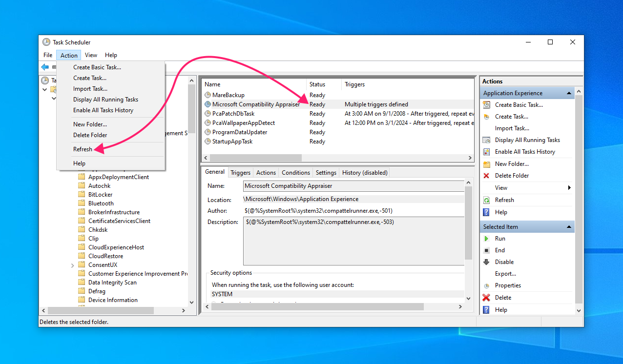
Task: Click the clock icon of MareBackup task
Action: tap(208, 95)
